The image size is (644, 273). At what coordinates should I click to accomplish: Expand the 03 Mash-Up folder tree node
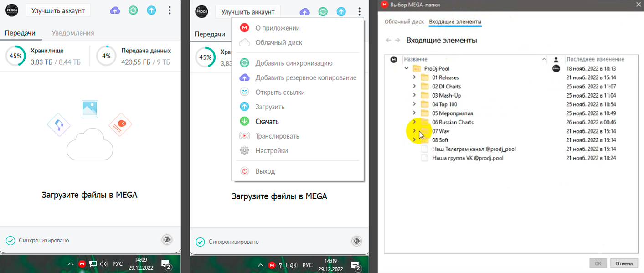tap(414, 95)
